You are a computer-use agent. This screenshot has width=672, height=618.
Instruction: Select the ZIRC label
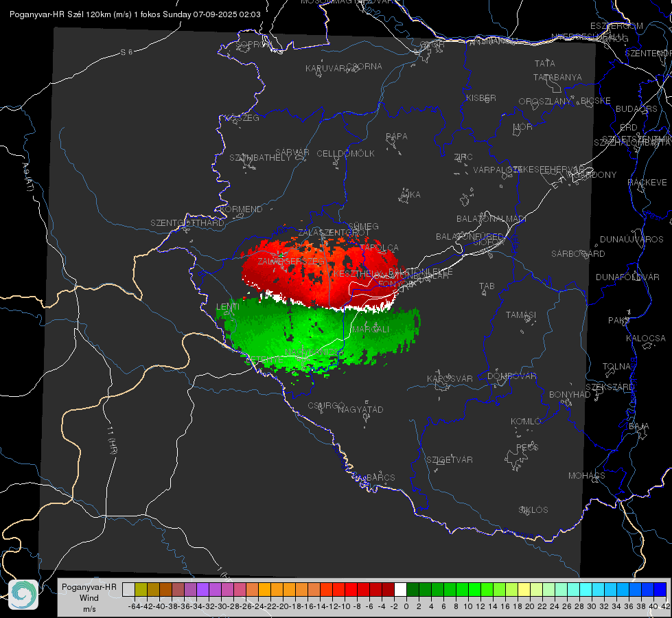463,157
